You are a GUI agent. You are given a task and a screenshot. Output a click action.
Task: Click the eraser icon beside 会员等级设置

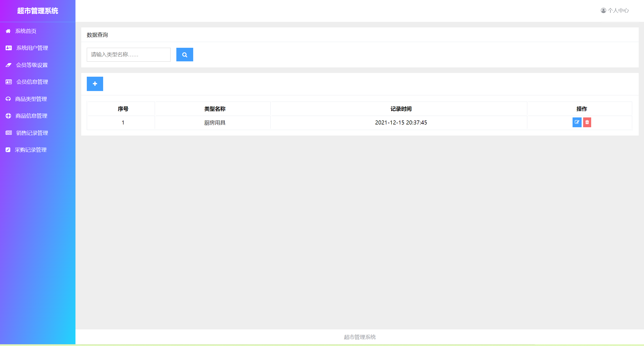coord(8,65)
